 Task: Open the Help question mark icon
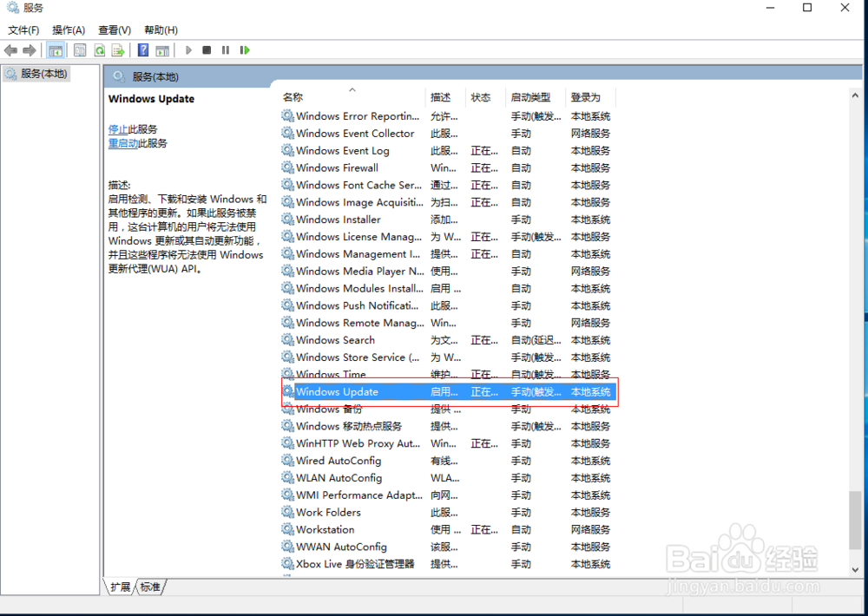click(x=143, y=50)
